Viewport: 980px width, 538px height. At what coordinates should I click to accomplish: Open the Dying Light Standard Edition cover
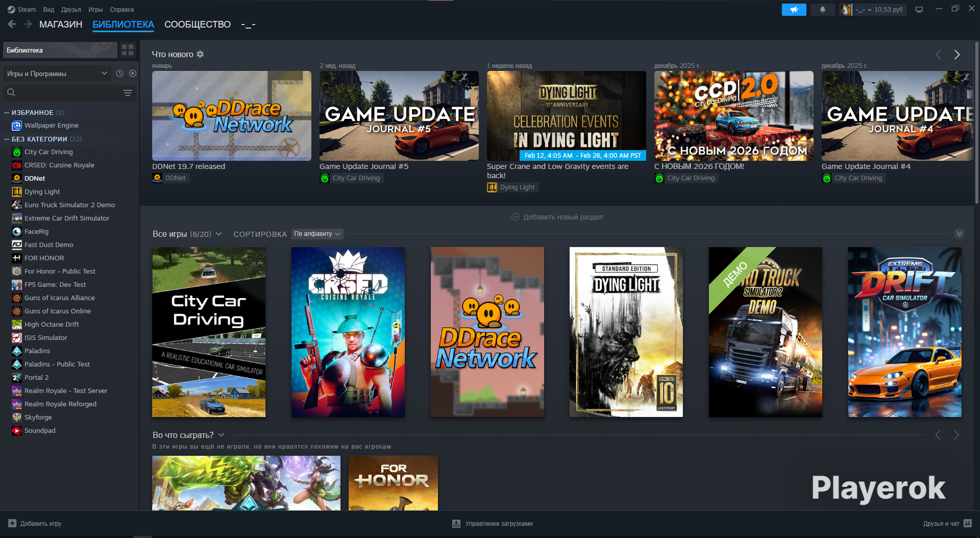tap(626, 332)
